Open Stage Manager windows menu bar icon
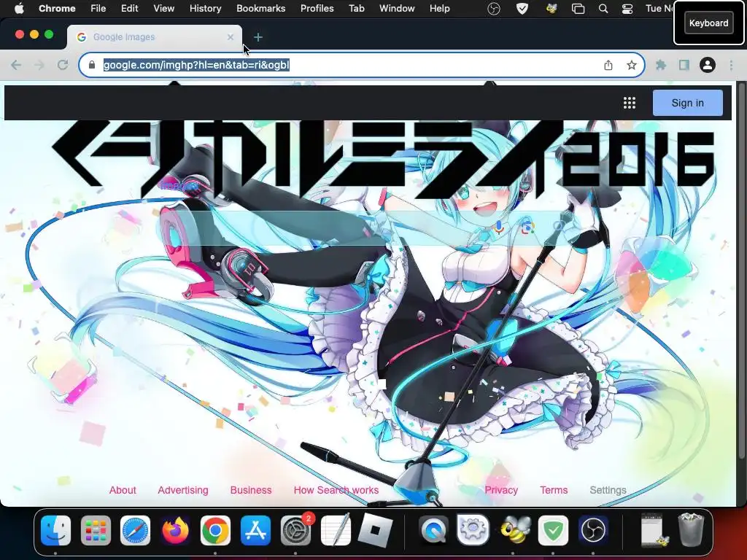This screenshot has height=560, width=747. coord(578,9)
